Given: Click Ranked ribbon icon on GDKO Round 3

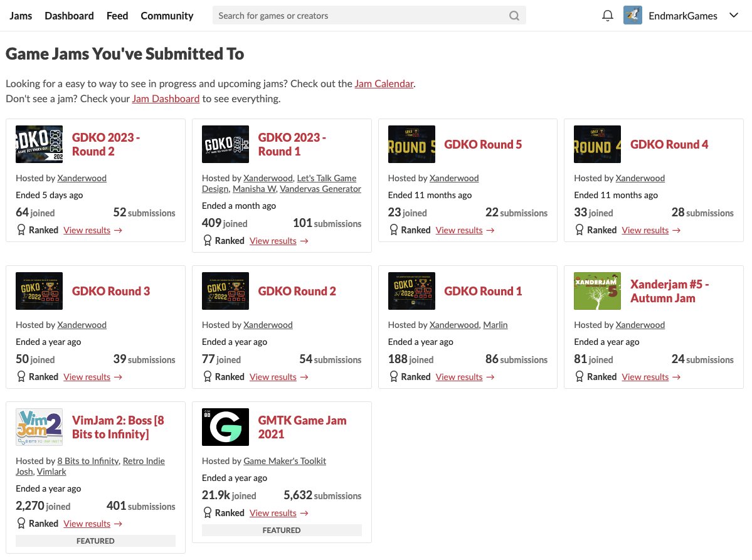Looking at the screenshot, I should coord(21,377).
